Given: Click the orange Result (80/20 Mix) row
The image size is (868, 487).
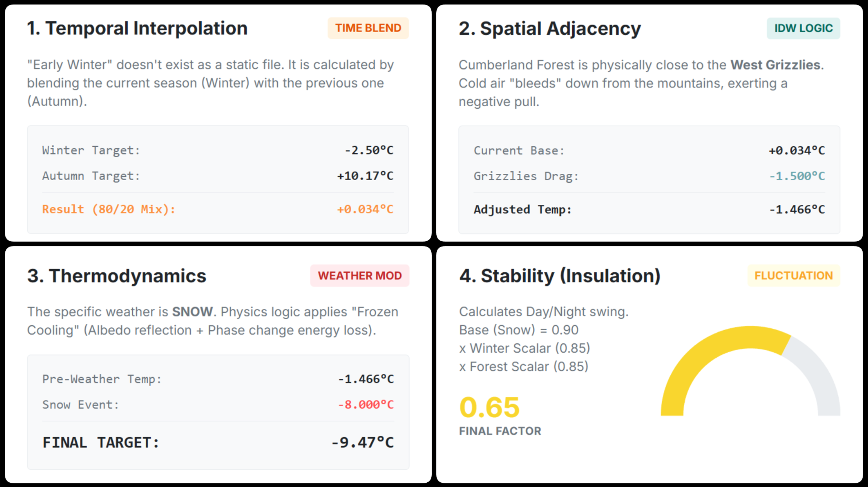Looking at the screenshot, I should tap(218, 209).
